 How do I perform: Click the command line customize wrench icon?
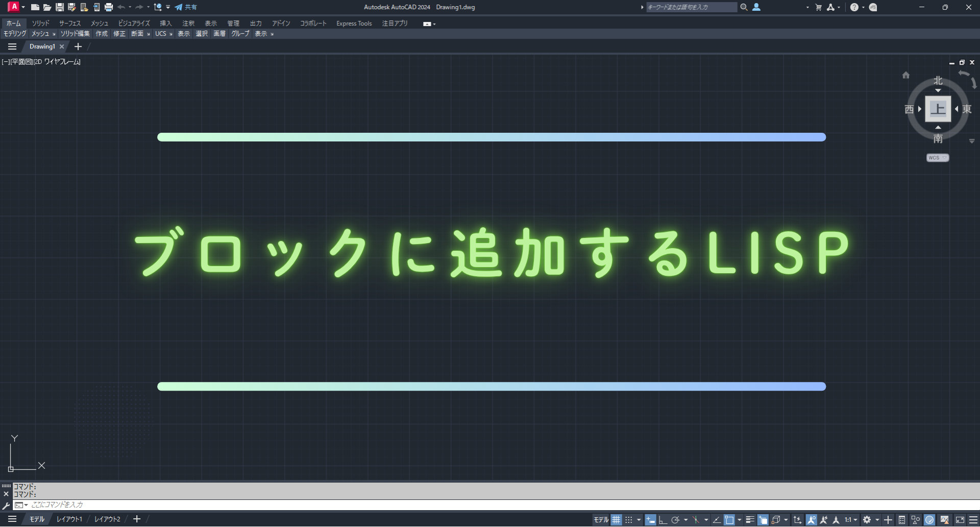pyautogui.click(x=6, y=506)
